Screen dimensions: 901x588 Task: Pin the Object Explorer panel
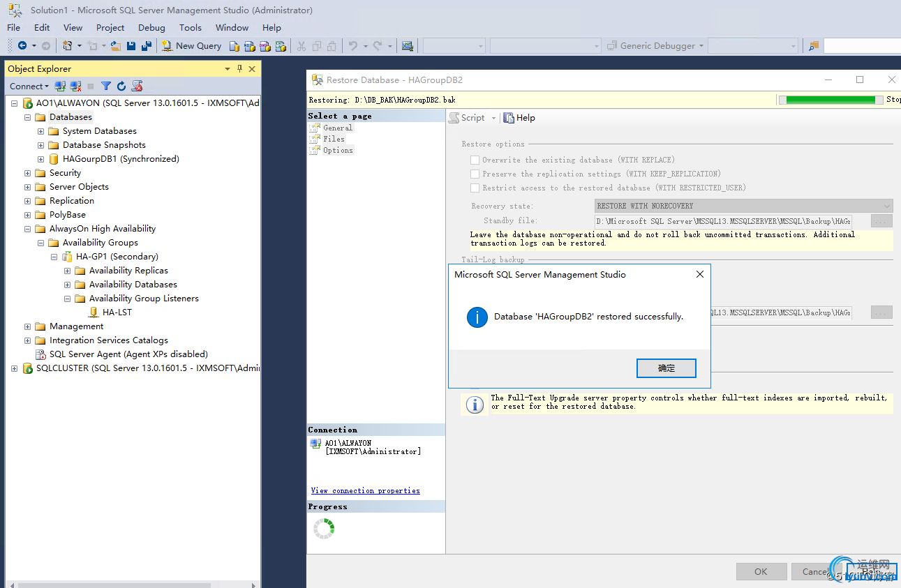pos(239,68)
